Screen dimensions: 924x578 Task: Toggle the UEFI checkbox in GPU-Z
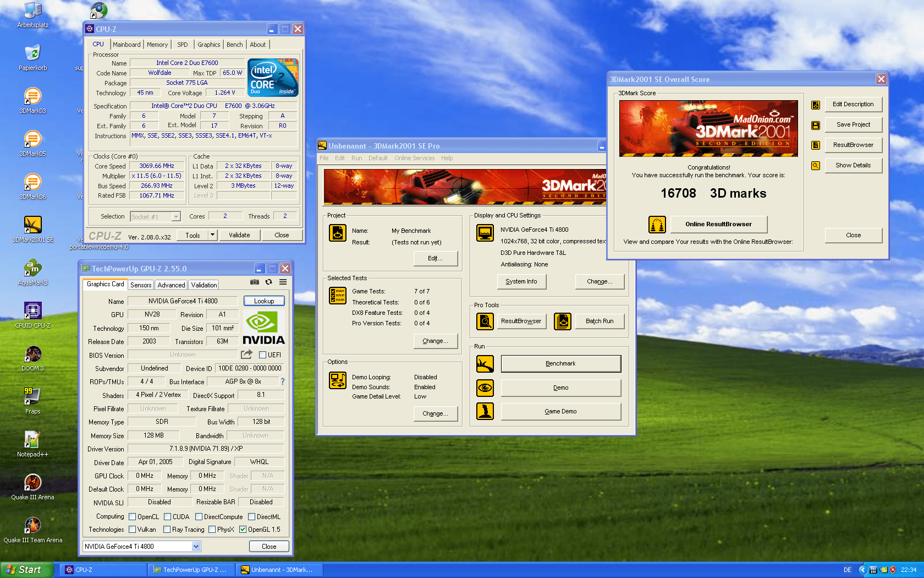[x=263, y=355]
